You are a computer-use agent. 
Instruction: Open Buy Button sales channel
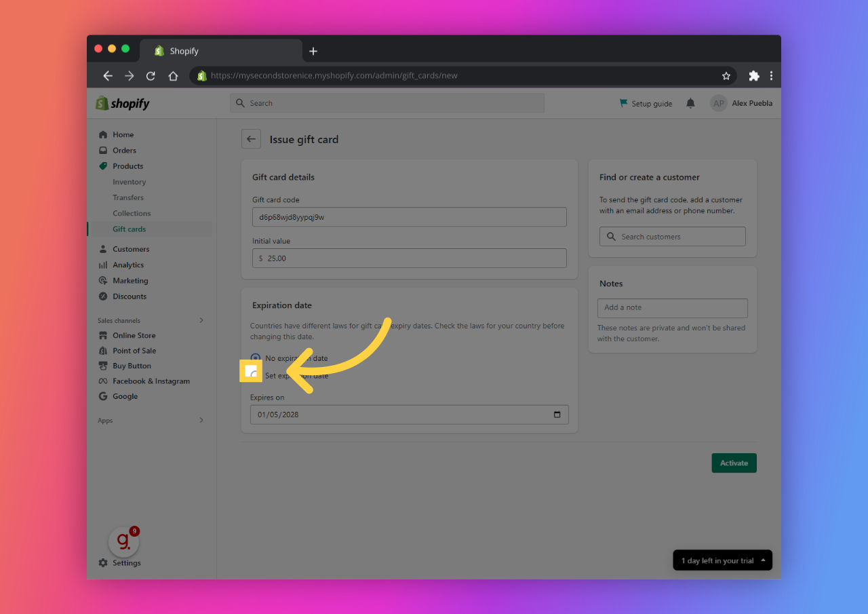[x=132, y=366]
